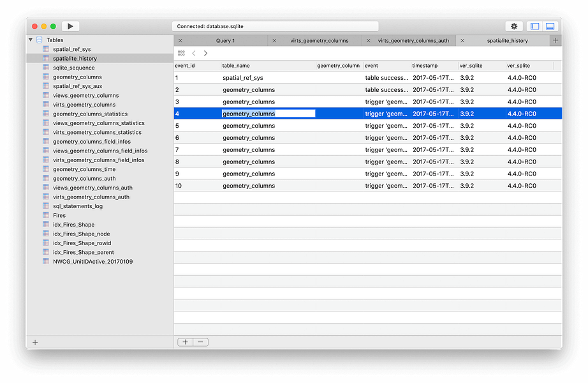Screen dimensions: 588x383
Task: Add a table with sidebar plus icon
Action: coord(35,342)
